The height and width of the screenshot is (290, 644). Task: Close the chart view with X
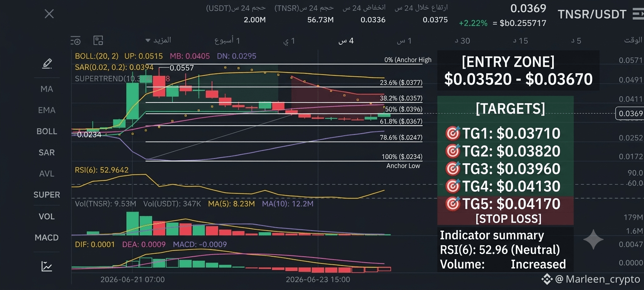(x=49, y=14)
